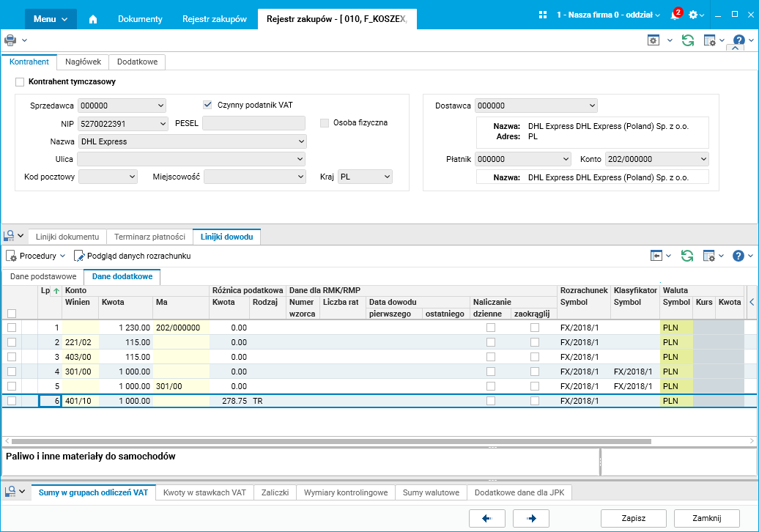
Task: Expand the Konto 202/000000 dropdown
Action: [x=703, y=159]
